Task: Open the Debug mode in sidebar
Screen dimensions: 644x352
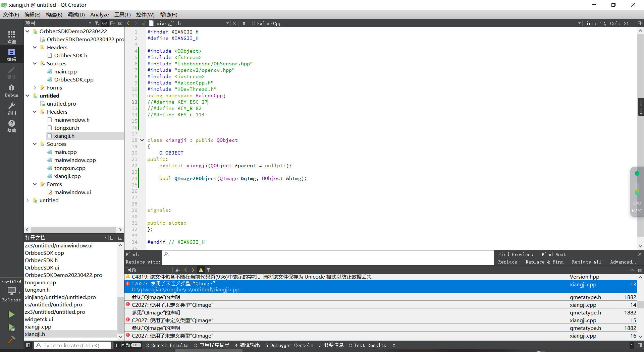Action: (12, 90)
